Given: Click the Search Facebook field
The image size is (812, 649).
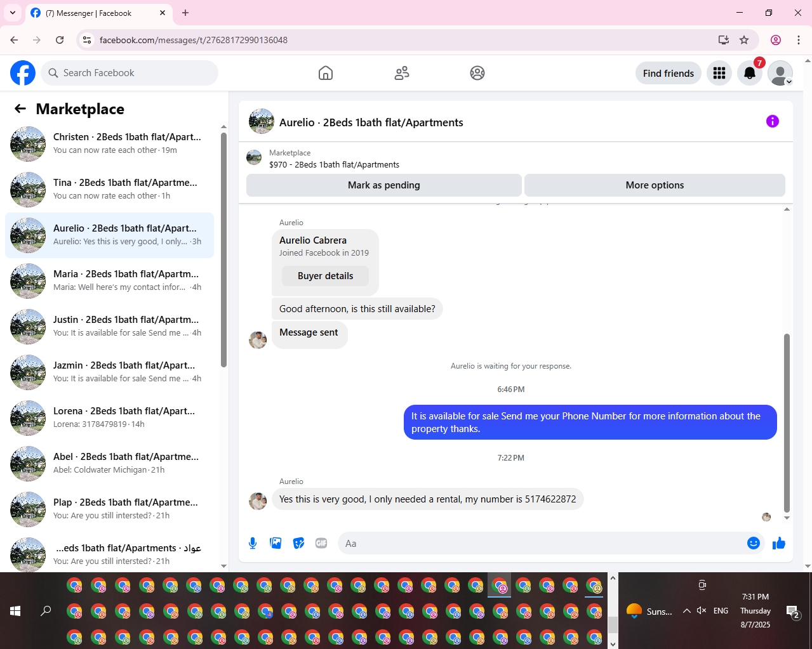Looking at the screenshot, I should click(x=130, y=73).
